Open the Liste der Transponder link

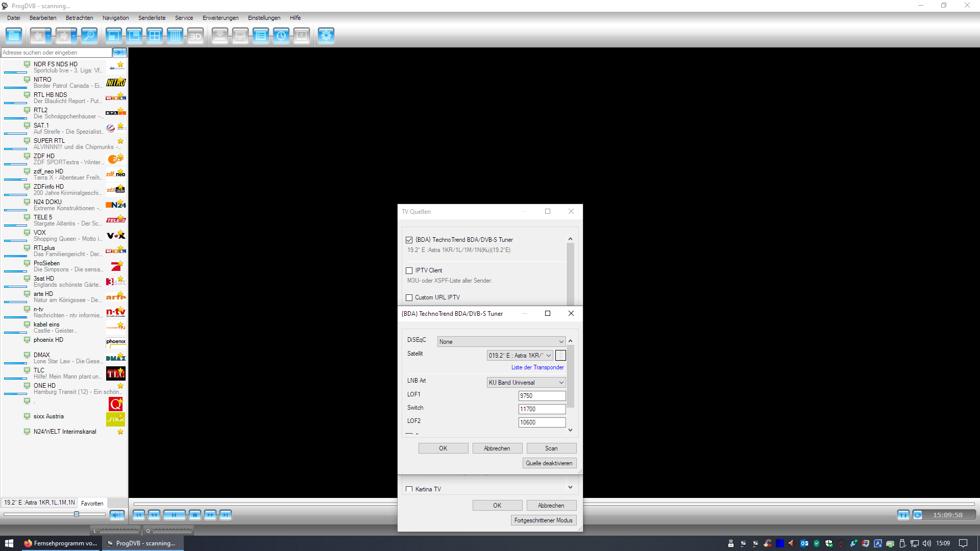click(537, 367)
